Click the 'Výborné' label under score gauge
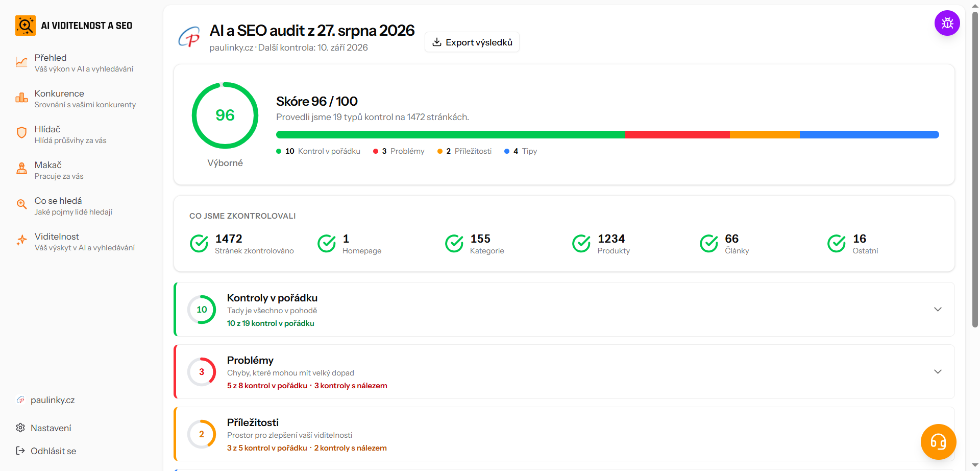This screenshot has height=471, width=980. click(x=225, y=163)
